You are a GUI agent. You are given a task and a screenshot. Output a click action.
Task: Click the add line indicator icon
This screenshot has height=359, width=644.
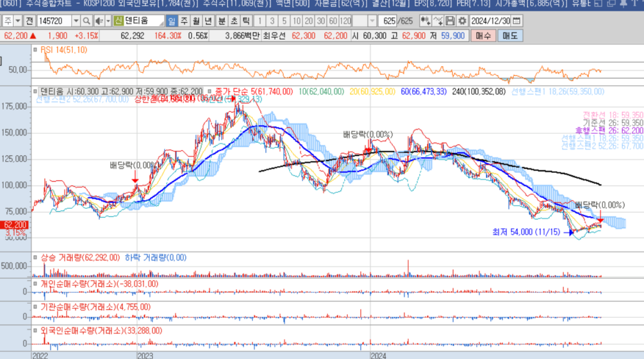[x=438, y=21]
